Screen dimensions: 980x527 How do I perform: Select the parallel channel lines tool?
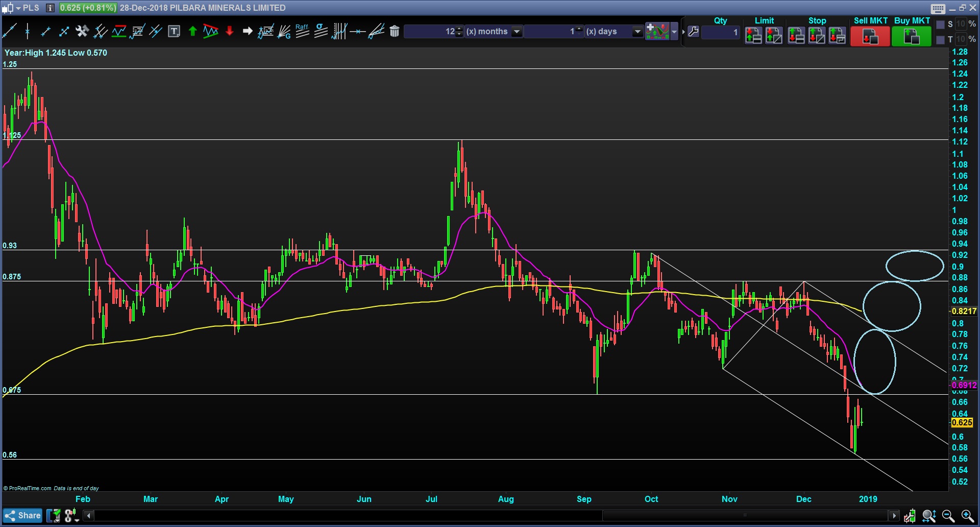(x=101, y=31)
